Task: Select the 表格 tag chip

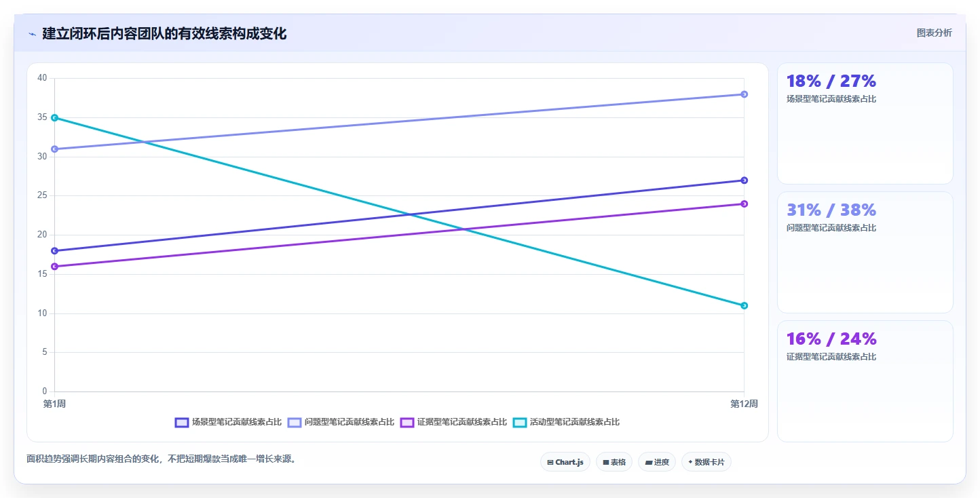Action: [614, 462]
